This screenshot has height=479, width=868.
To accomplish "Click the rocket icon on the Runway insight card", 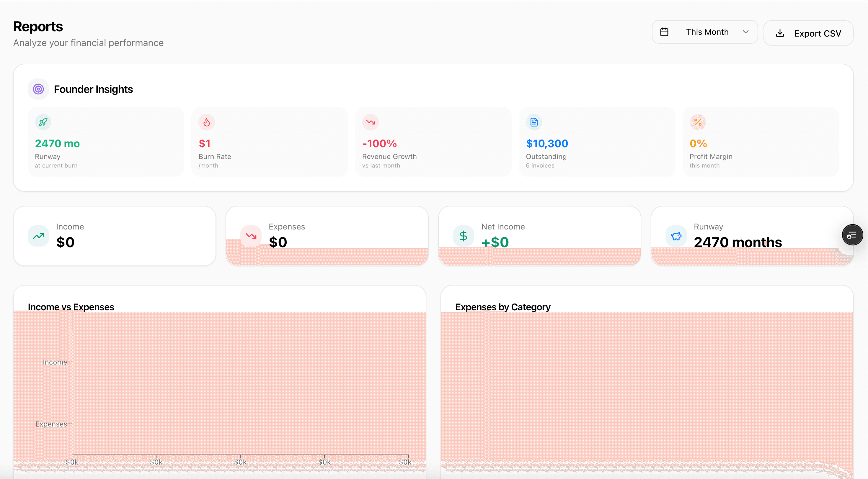I will click(43, 122).
